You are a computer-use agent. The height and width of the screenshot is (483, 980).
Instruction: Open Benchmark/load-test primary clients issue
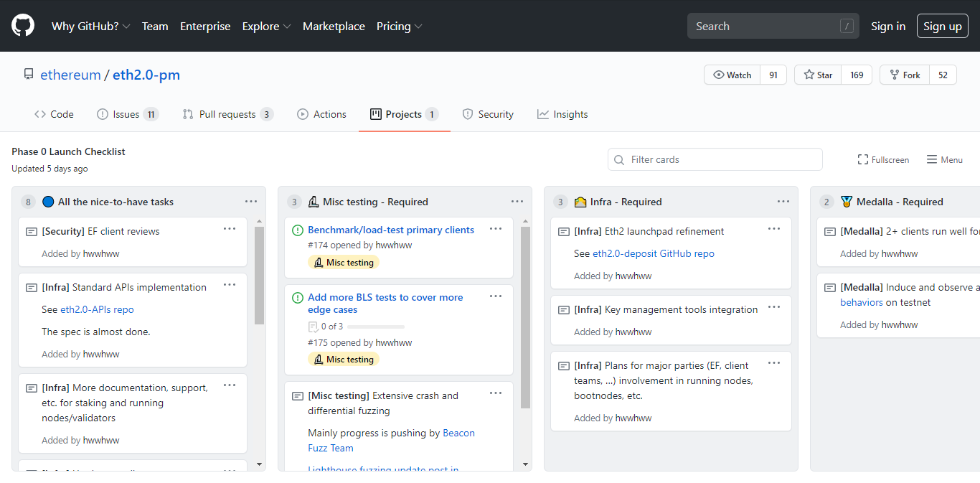(391, 230)
